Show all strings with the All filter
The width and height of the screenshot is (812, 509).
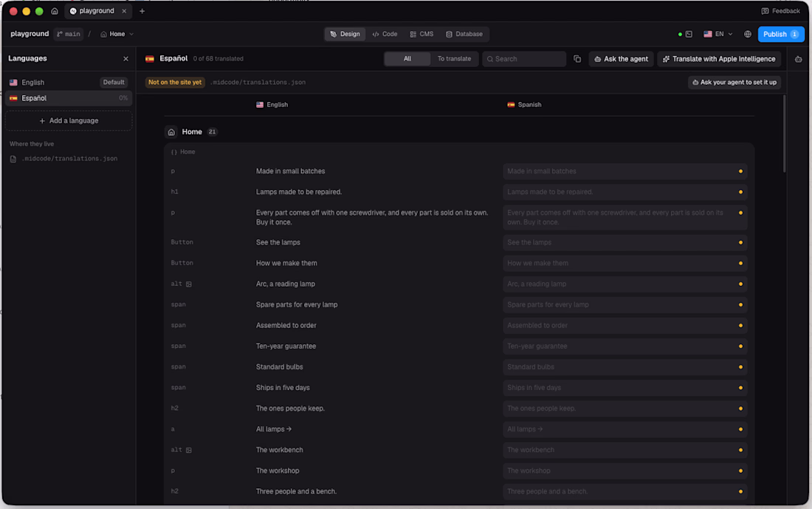tap(407, 59)
